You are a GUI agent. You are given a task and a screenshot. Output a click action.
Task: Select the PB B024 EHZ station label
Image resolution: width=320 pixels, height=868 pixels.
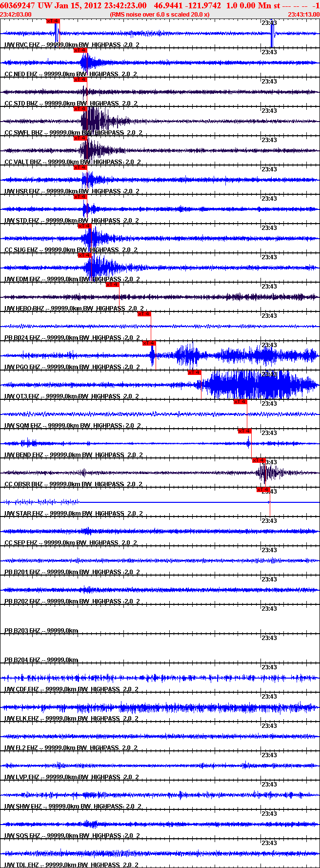click(72, 337)
